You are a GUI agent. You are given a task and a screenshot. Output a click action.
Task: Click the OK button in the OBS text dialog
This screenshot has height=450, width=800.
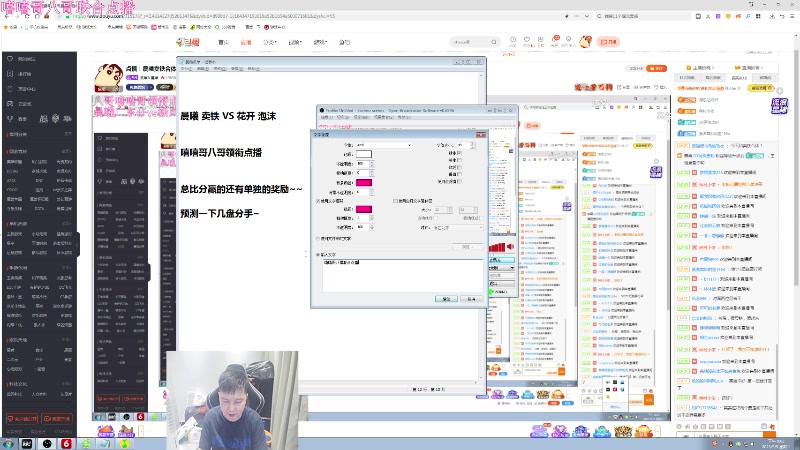pos(446,299)
